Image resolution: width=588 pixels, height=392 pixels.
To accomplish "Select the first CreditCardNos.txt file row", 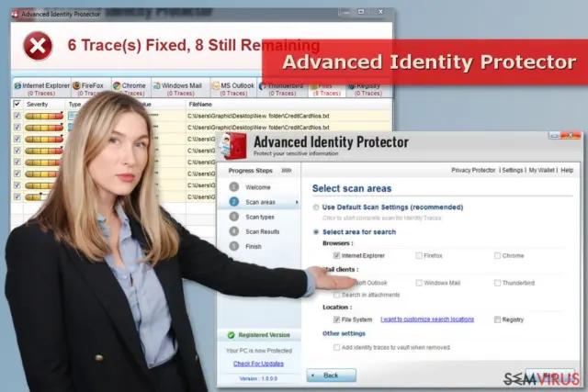I will click(258, 116).
